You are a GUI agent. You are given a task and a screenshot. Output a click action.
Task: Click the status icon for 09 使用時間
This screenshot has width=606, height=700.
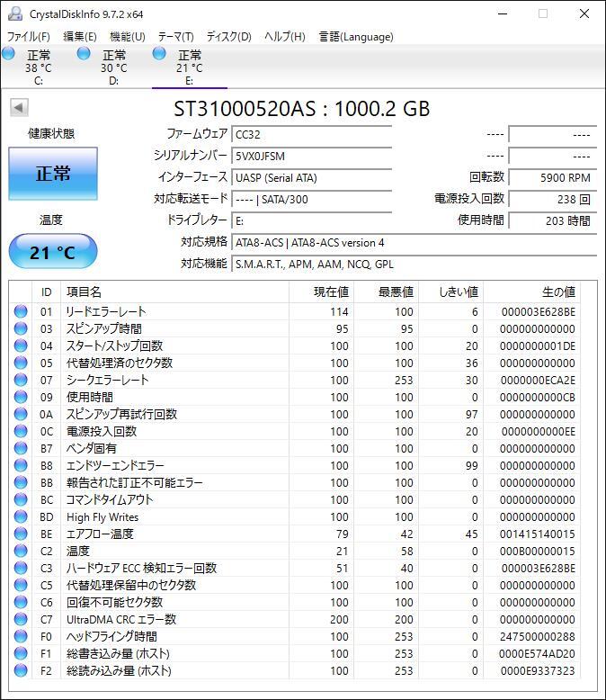click(x=21, y=397)
